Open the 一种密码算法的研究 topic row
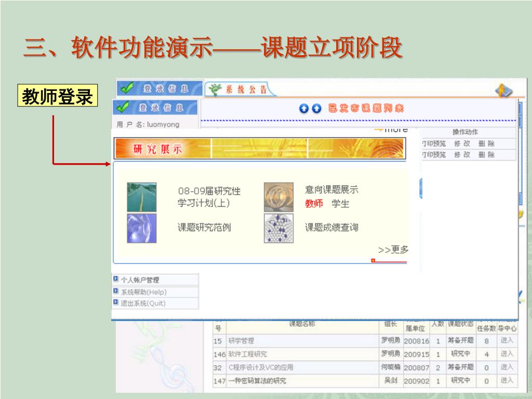The image size is (532, 399). pos(257,381)
